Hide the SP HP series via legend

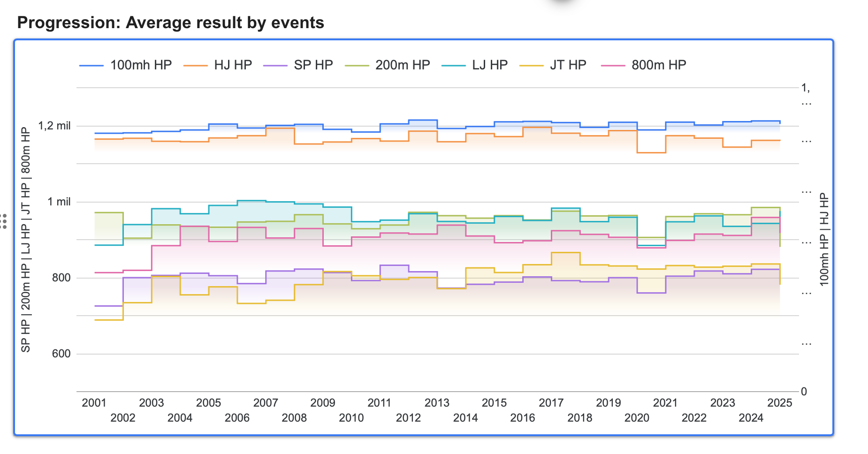pyautogui.click(x=298, y=65)
